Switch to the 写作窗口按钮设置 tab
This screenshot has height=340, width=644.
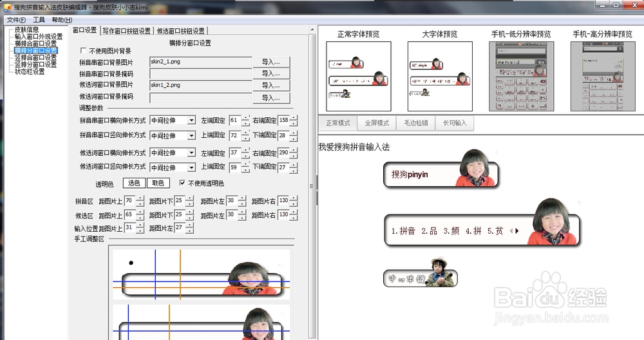point(126,31)
